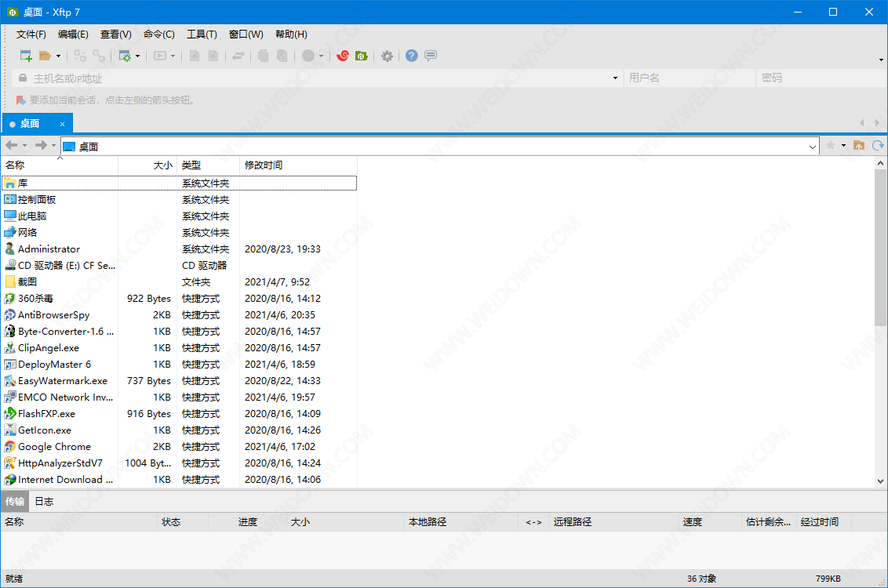Image resolution: width=888 pixels, height=588 pixels.
Task: Select the Administrator folder row
Action: (x=180, y=249)
